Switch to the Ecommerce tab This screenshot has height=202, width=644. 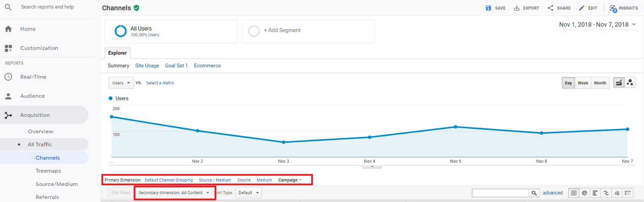[207, 66]
